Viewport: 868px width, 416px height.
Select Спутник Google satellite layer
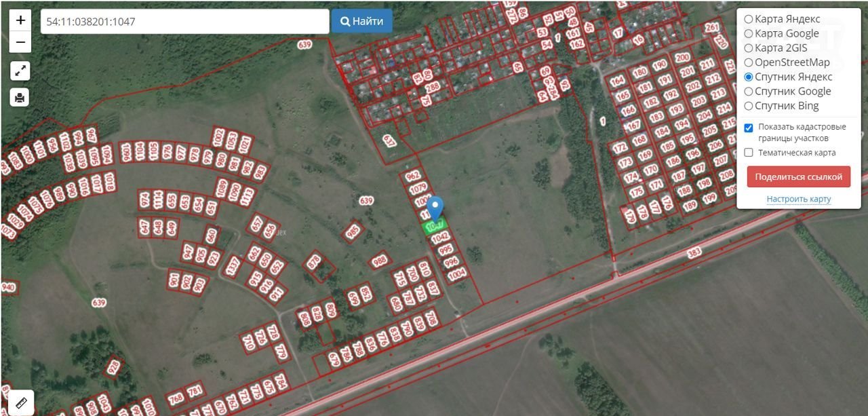tap(749, 91)
